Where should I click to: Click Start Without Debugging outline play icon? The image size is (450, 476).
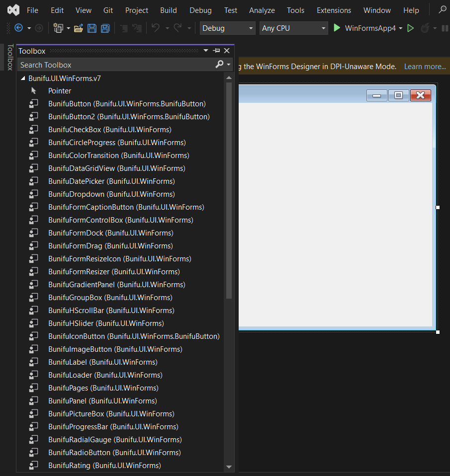411,28
